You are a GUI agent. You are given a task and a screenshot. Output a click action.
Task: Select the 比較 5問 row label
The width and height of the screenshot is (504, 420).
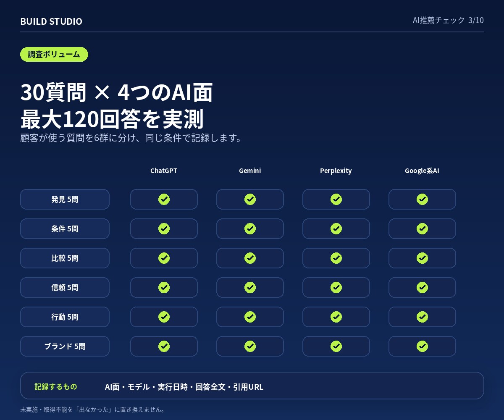(x=65, y=258)
